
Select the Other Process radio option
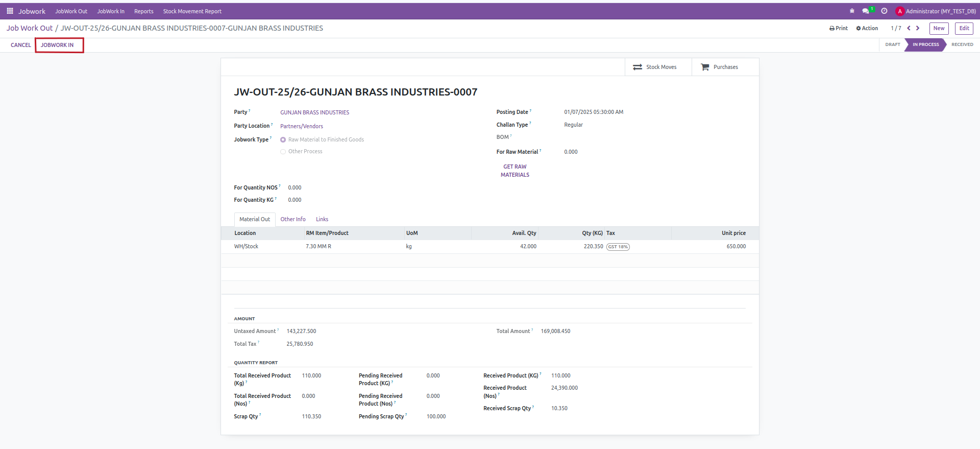[x=283, y=152]
